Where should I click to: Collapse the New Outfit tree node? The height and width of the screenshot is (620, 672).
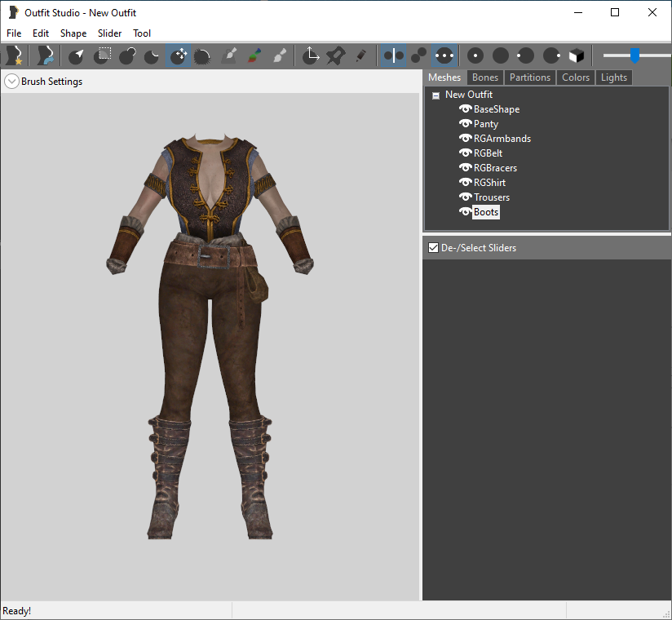[435, 95]
